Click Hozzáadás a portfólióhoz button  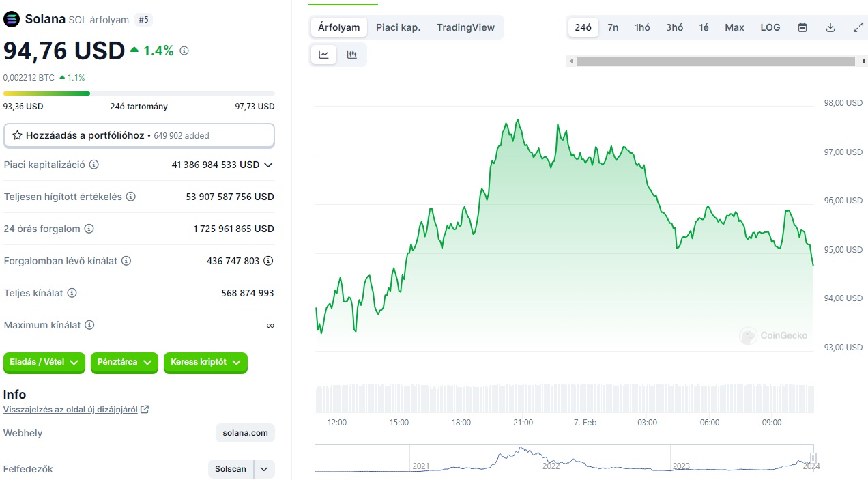point(139,135)
